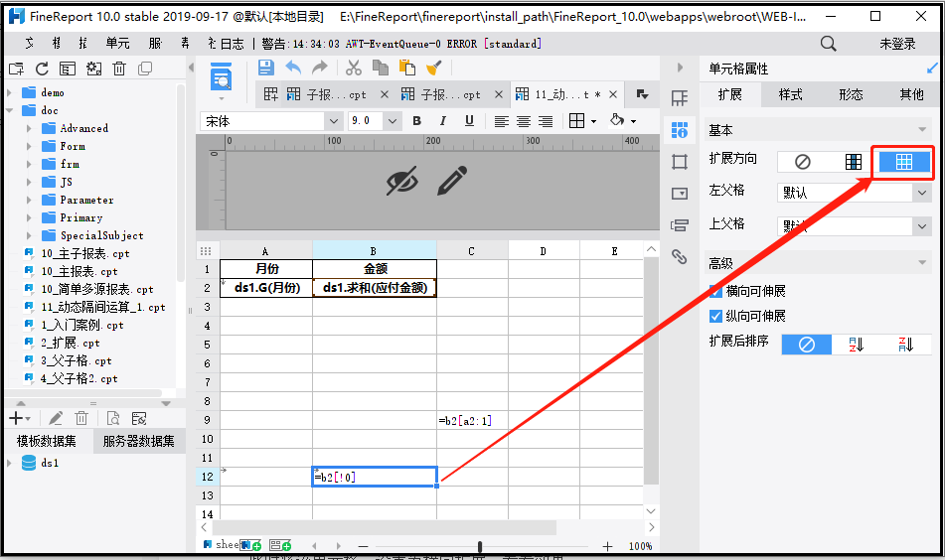
Task: Expand the demo folder
Action: [x=9, y=92]
